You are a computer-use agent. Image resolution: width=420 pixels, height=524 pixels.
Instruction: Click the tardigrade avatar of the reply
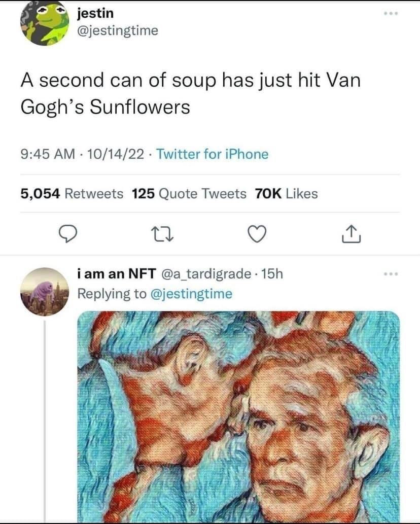(43, 289)
